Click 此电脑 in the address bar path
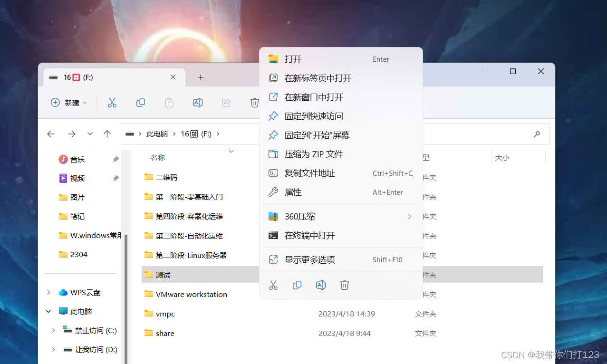The width and height of the screenshot is (607, 364). click(157, 134)
